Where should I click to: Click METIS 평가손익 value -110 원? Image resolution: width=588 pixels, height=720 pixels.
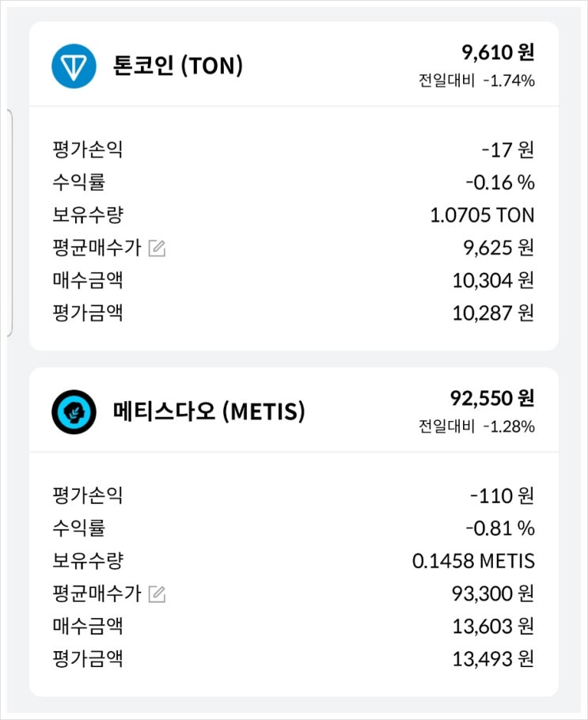click(503, 496)
